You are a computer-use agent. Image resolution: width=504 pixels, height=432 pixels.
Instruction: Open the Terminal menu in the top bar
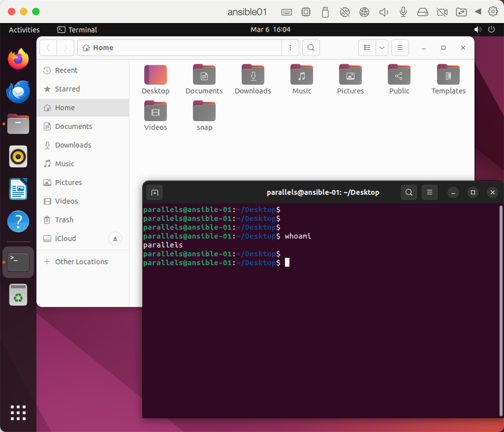pos(77,29)
